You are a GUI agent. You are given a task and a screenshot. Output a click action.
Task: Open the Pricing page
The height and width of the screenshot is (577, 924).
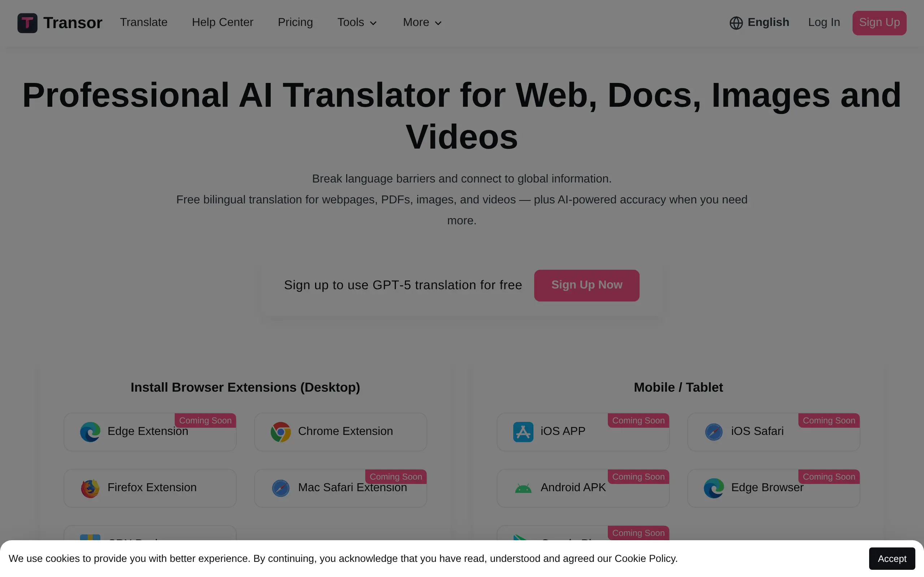(295, 22)
